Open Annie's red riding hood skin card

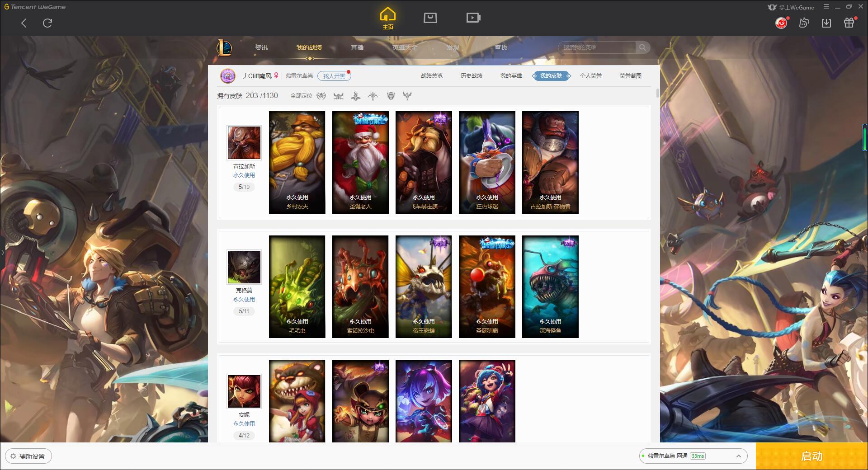click(x=297, y=401)
